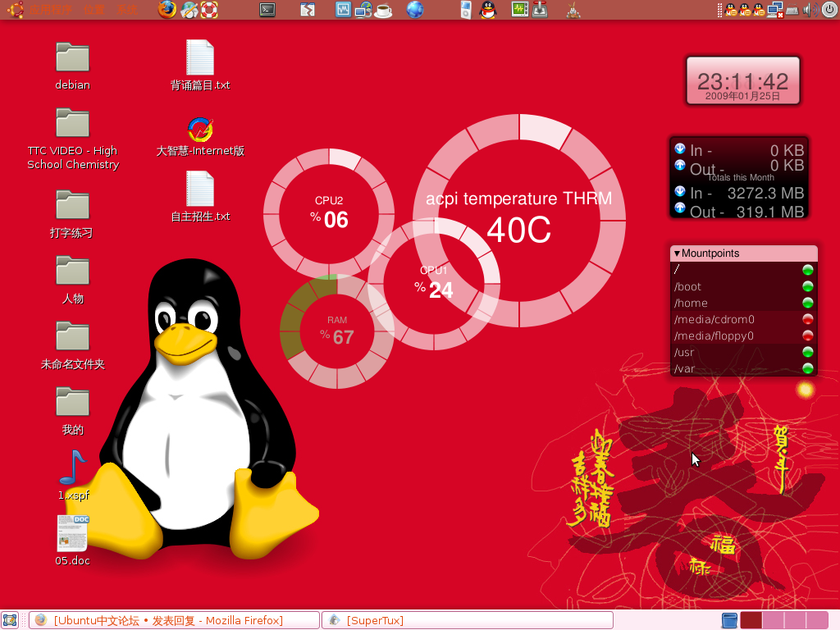The height and width of the screenshot is (630, 840).
Task: Click the joystick game launcher icon
Action: 540,10
